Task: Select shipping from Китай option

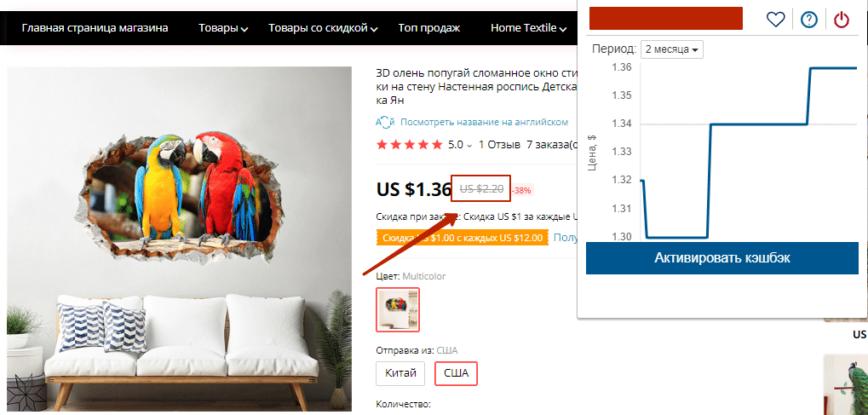Action: (x=400, y=373)
